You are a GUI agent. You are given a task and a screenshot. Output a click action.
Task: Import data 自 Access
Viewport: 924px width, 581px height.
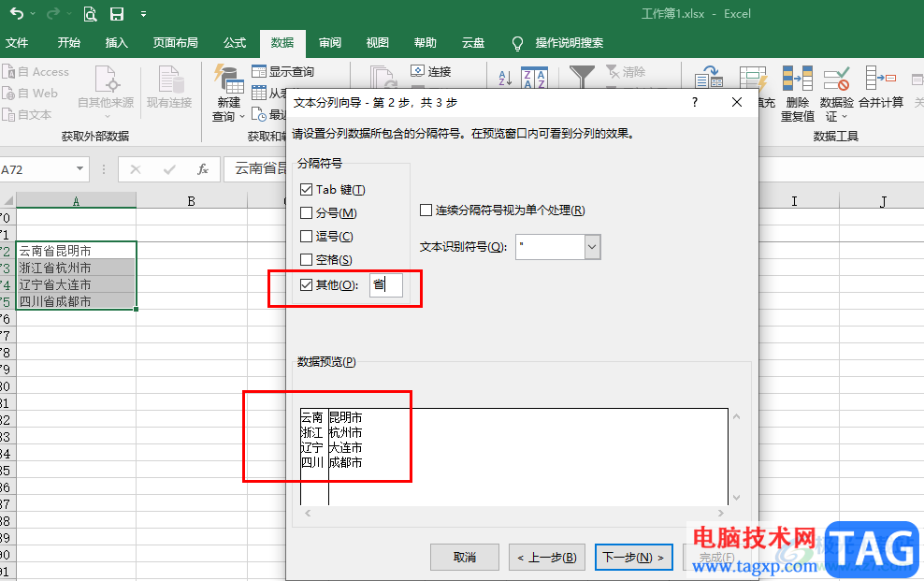[x=36, y=72]
